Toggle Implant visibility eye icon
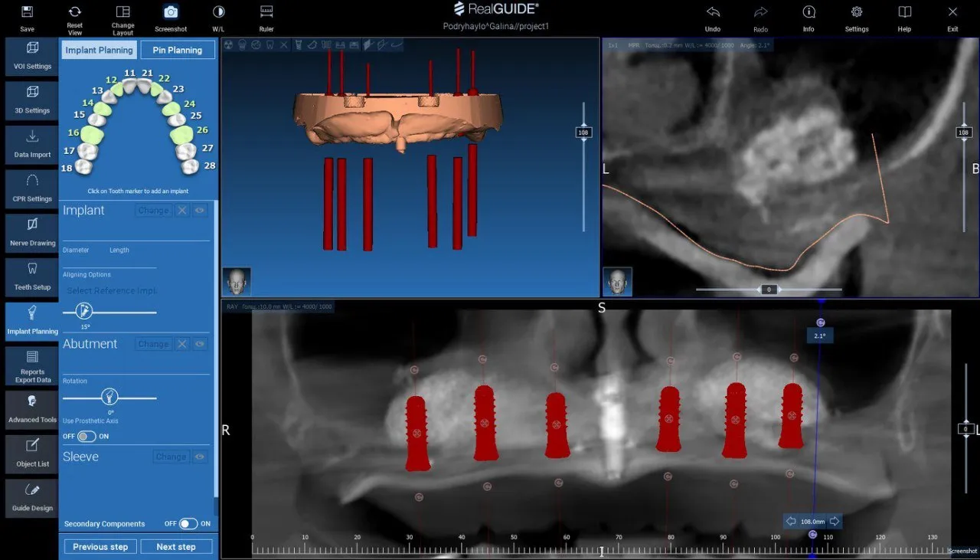This screenshot has width=980, height=560. 200,211
